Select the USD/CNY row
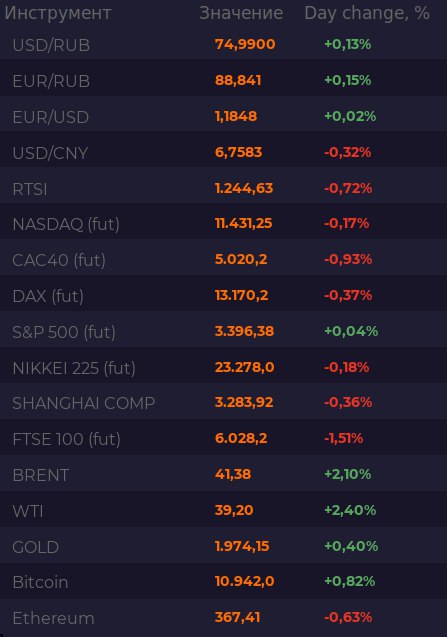 (224, 152)
